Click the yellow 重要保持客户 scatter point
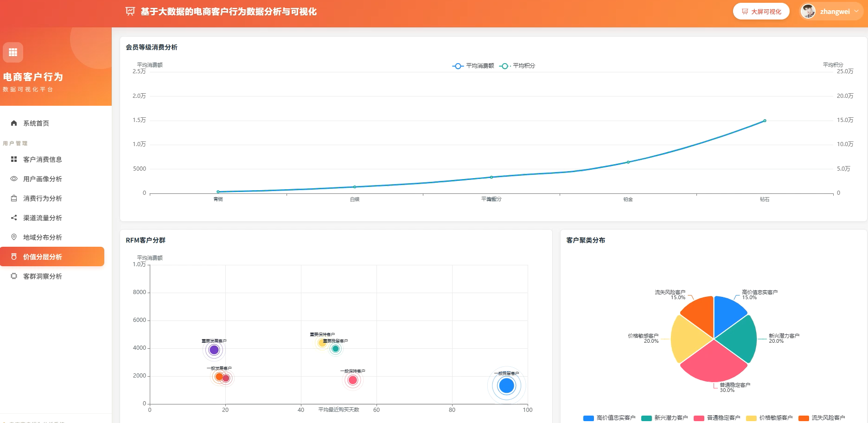Image resolution: width=868 pixels, height=423 pixels. (x=322, y=343)
